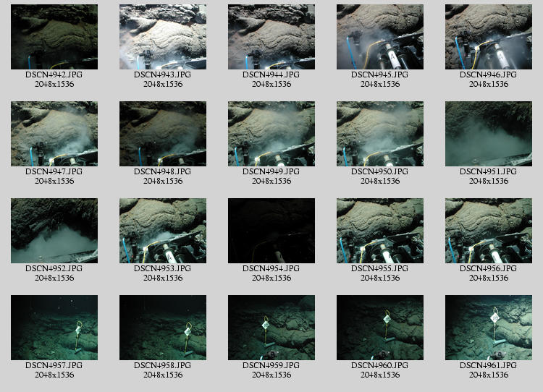Click 2048x1536 size under DSCN4949.JPG
Viewport: 543px width, 392px height.
pos(271,181)
